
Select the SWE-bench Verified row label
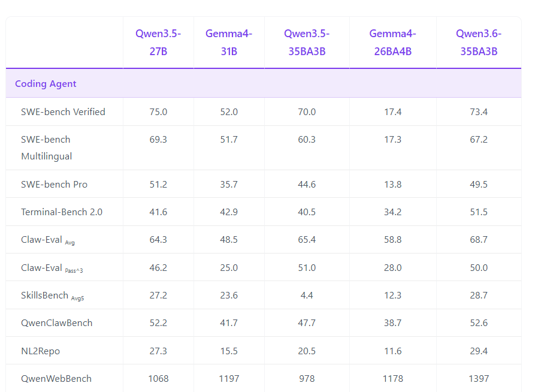click(63, 112)
